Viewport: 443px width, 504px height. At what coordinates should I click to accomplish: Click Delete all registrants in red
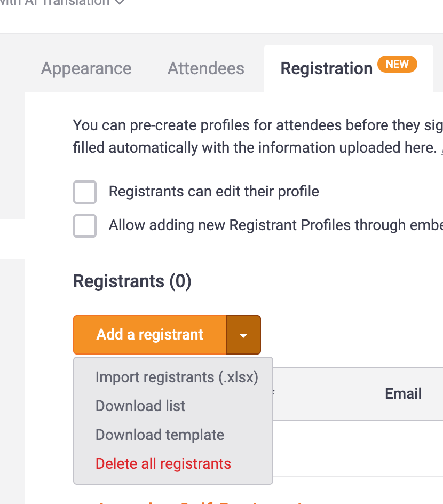pyautogui.click(x=163, y=464)
